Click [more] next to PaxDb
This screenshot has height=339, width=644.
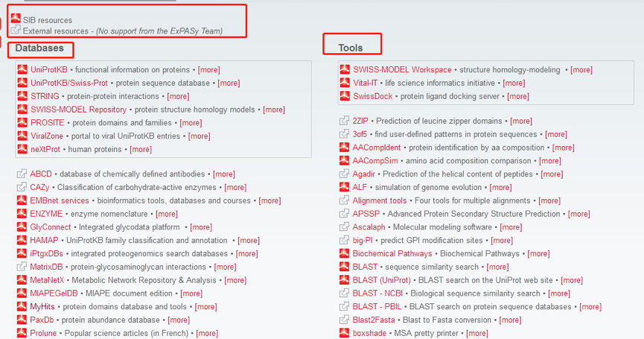[179, 320]
